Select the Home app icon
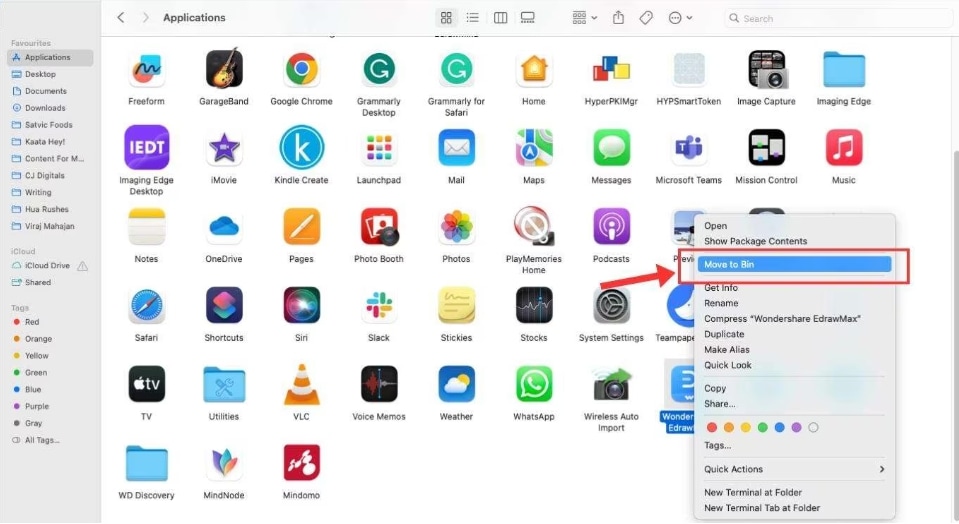Screen dimensions: 959x524 (534, 69)
